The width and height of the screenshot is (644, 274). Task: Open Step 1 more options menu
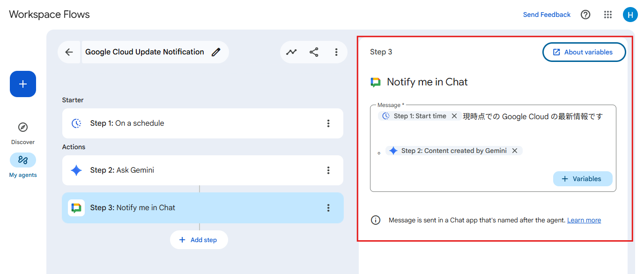tap(328, 123)
